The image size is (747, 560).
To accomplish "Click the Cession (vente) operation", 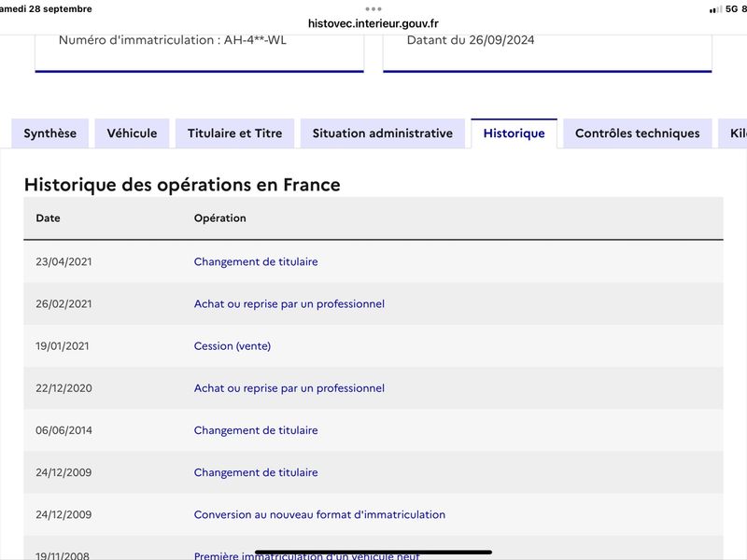I will click(232, 345).
